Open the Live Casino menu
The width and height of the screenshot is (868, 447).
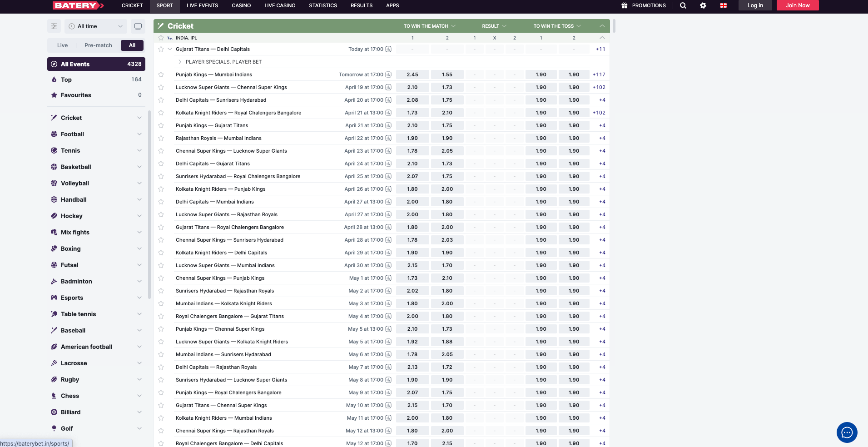pos(280,5)
